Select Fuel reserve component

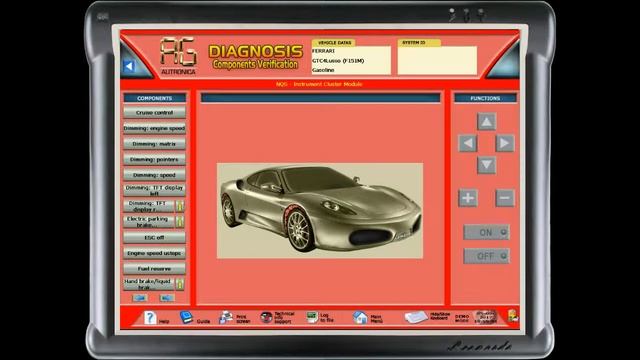click(x=154, y=269)
